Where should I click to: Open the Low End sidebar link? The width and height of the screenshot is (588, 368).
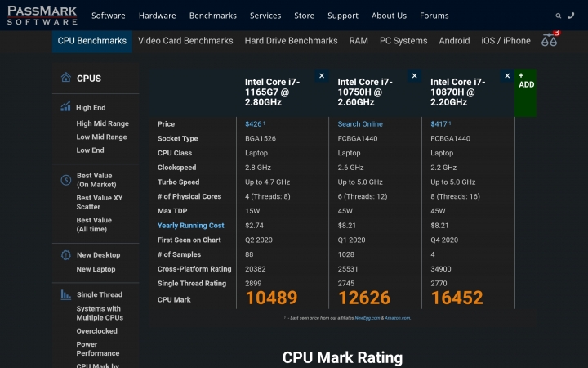tap(90, 150)
